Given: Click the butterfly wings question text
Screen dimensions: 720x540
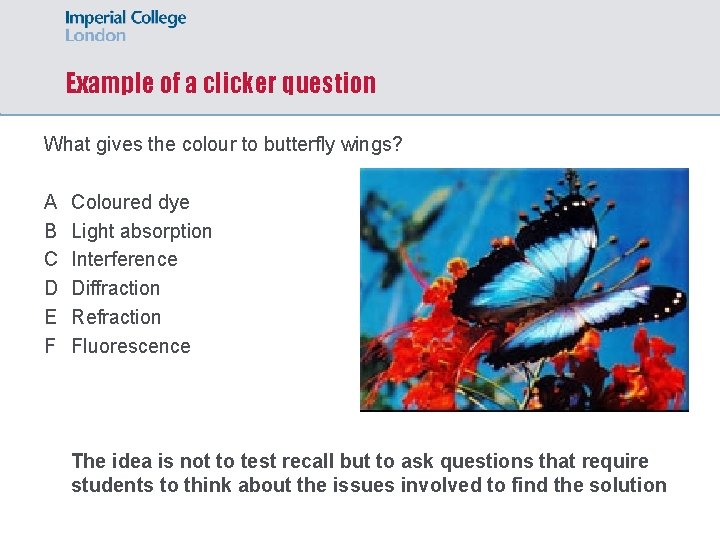Looking at the screenshot, I should (x=223, y=144).
